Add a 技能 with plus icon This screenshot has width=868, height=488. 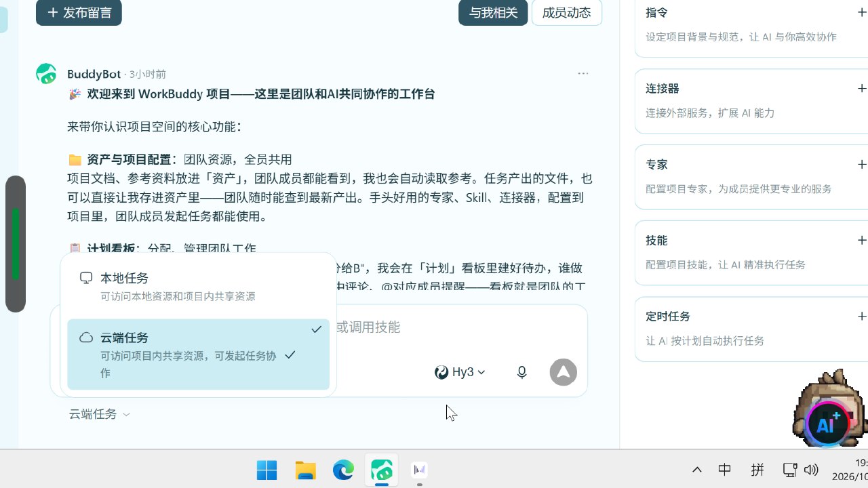coord(862,240)
